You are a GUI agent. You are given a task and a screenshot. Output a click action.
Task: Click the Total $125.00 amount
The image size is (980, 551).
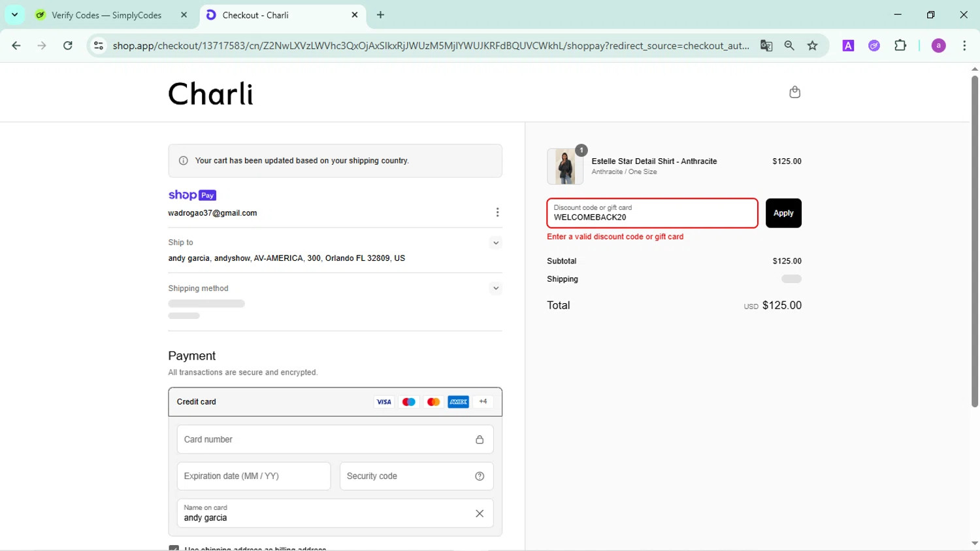pos(781,305)
